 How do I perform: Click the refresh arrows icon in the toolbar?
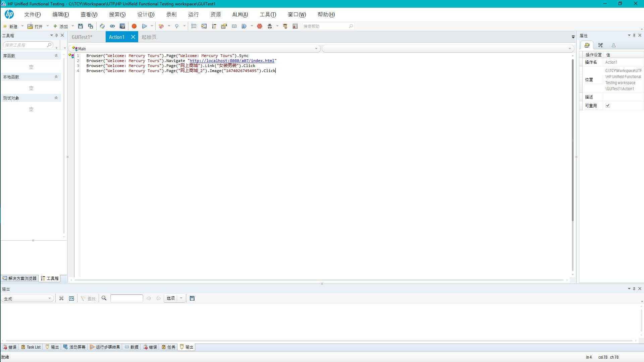tap(102, 26)
